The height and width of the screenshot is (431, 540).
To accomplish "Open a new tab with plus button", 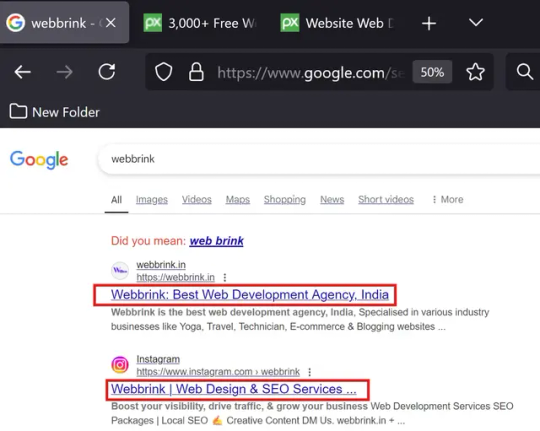I will (x=429, y=23).
